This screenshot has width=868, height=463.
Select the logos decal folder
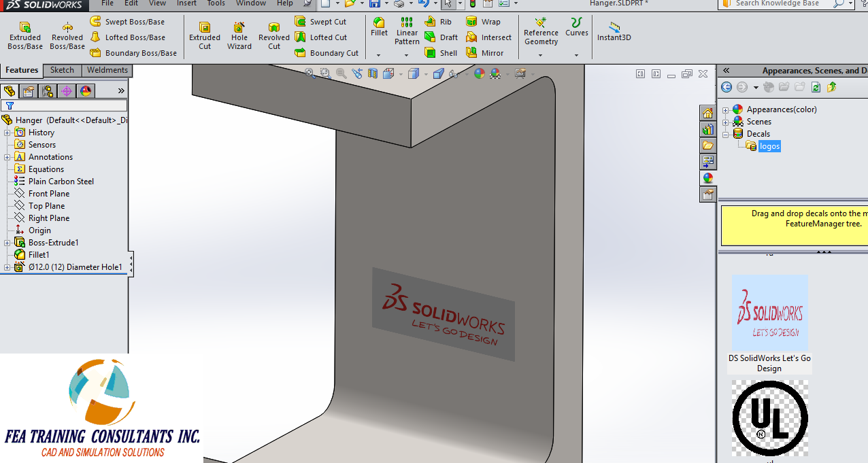[x=769, y=145]
